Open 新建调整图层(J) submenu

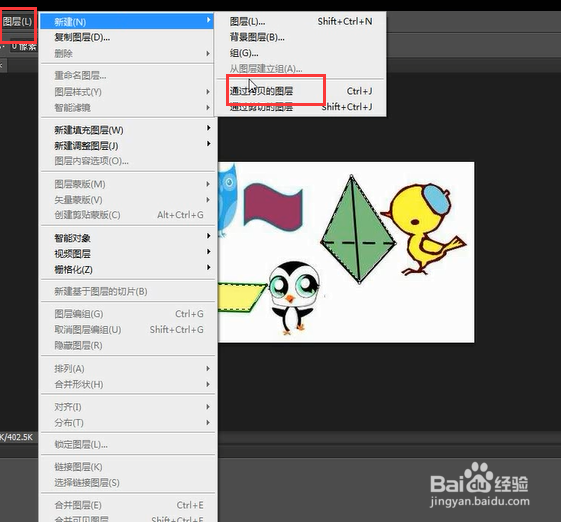click(x=127, y=146)
